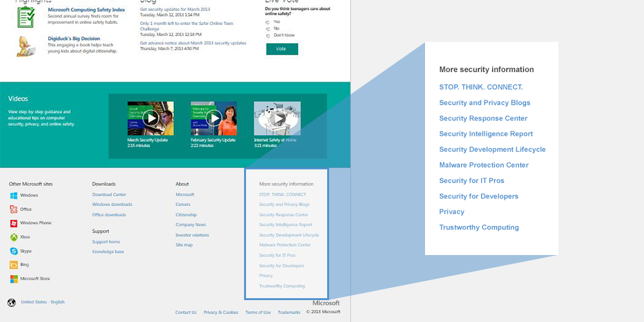The width and height of the screenshot is (644, 322).
Task: Play the February Security Update video
Action: click(214, 118)
